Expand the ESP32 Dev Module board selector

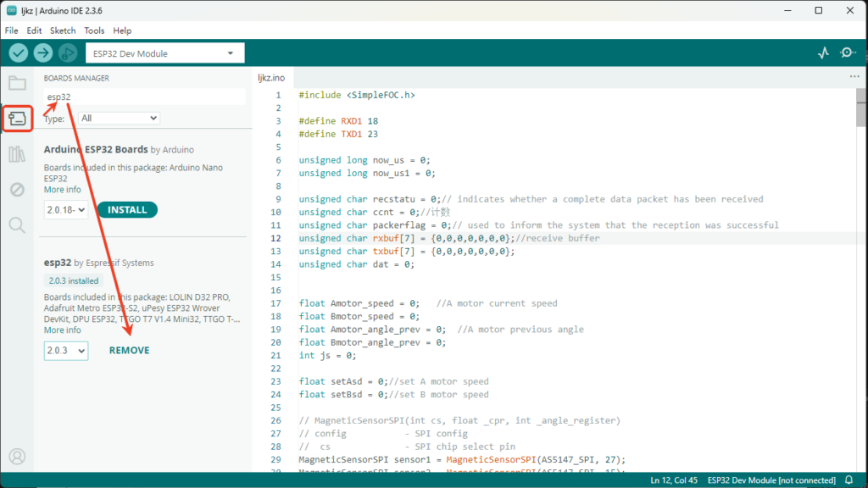click(x=165, y=53)
